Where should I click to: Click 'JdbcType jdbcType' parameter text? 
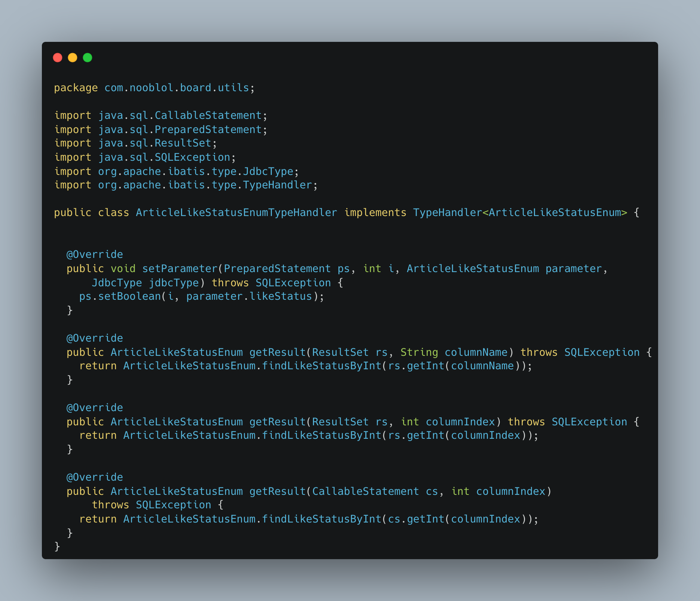[145, 283]
